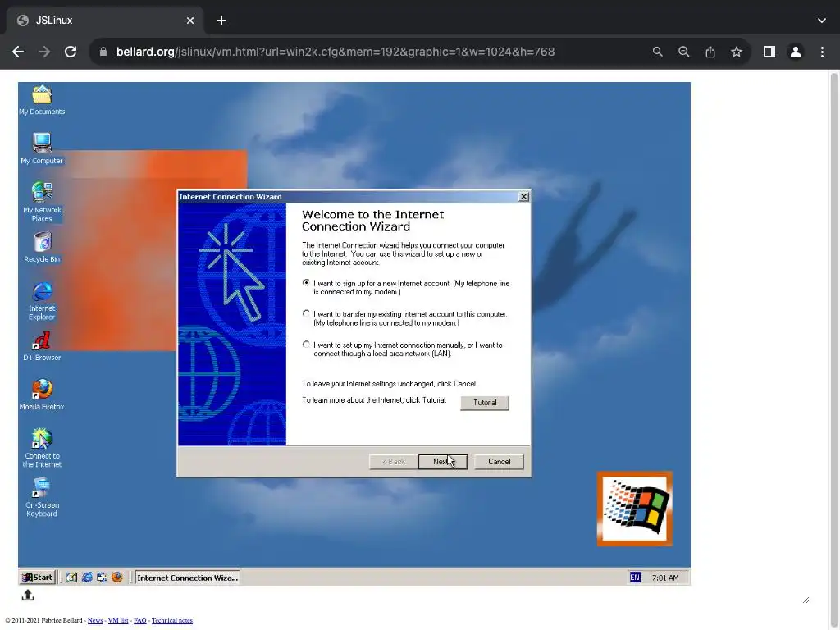
Task: Select My Network Places desktop icon
Action: point(42,202)
